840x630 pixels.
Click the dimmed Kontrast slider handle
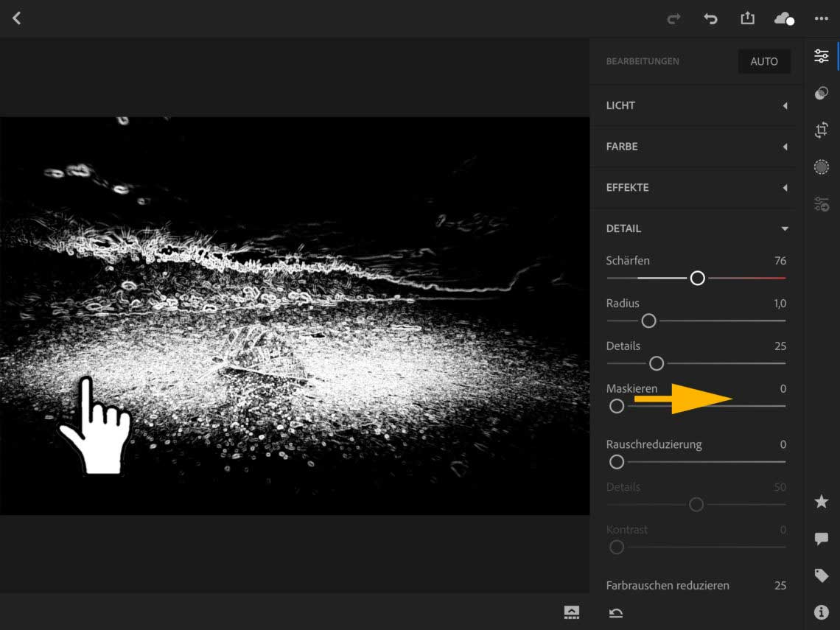(x=617, y=547)
